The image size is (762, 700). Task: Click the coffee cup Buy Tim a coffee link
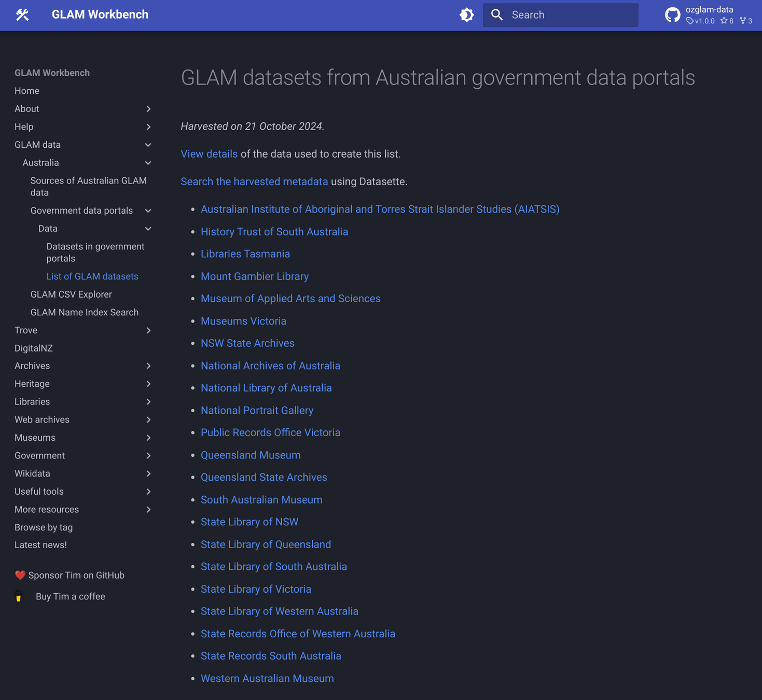[60, 597]
